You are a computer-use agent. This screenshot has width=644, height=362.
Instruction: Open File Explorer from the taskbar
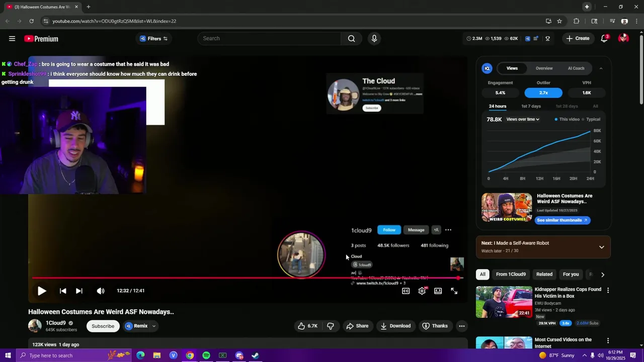pyautogui.click(x=157, y=355)
